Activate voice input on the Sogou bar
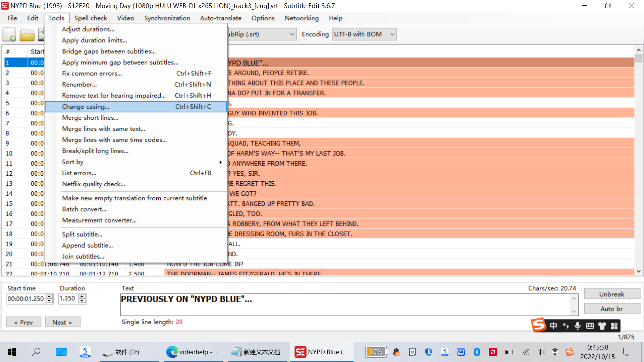Screen dimensions: 644x362 [577, 325]
